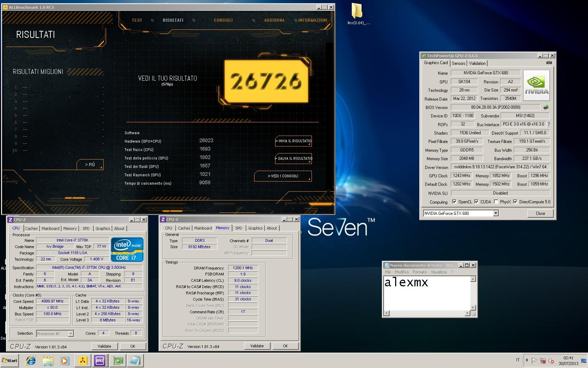The image size is (588, 368).
Task: Click the Action Center flag tray icon
Action: pyautogui.click(x=534, y=361)
